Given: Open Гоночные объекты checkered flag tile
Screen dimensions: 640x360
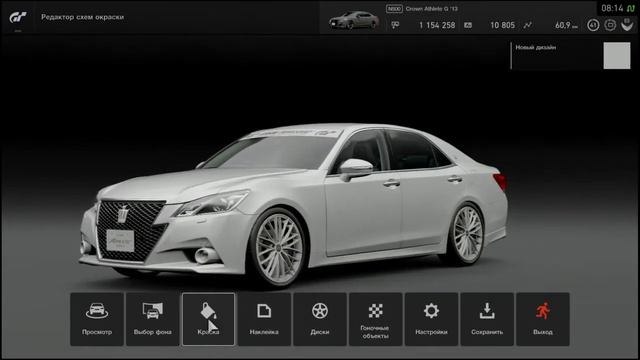Looking at the screenshot, I should point(376,319).
